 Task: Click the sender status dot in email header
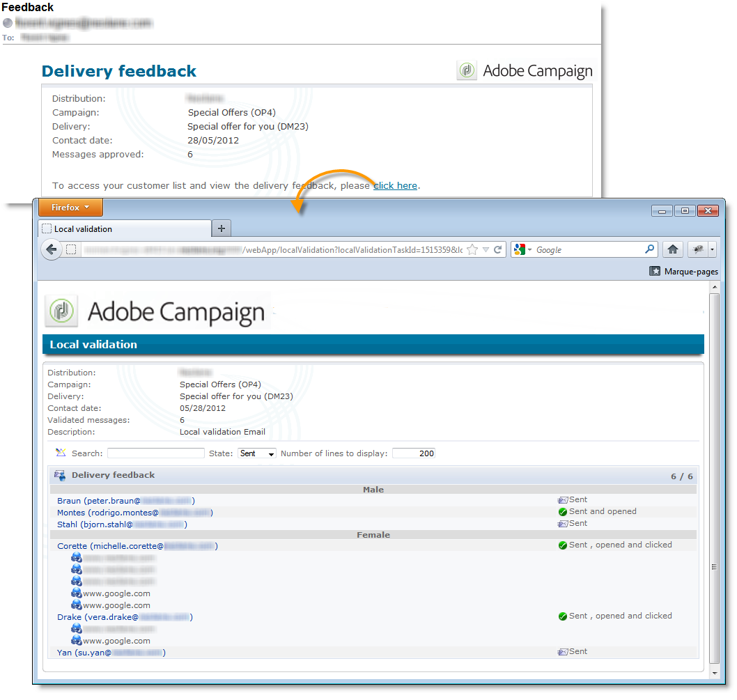point(8,22)
